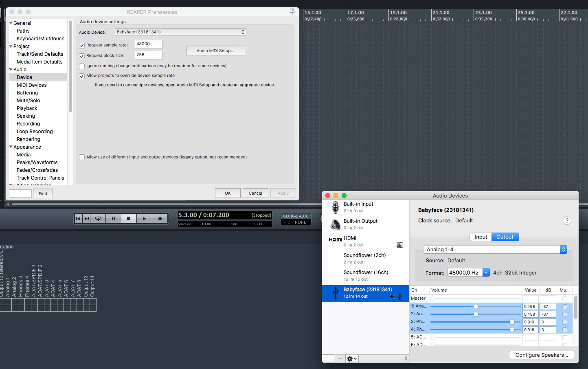Click the Find button in Preferences
The width and height of the screenshot is (588, 369).
pos(43,193)
